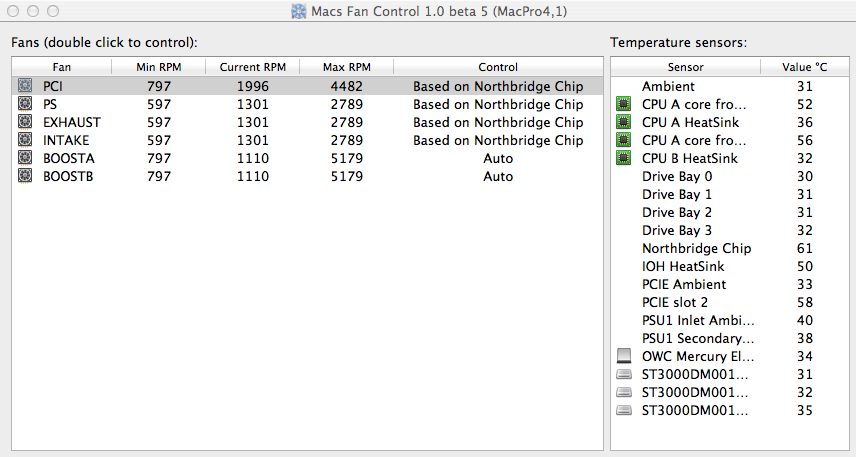This screenshot has width=856, height=457.
Task: Click chip icon of CPU A core at 56
Action: (623, 140)
